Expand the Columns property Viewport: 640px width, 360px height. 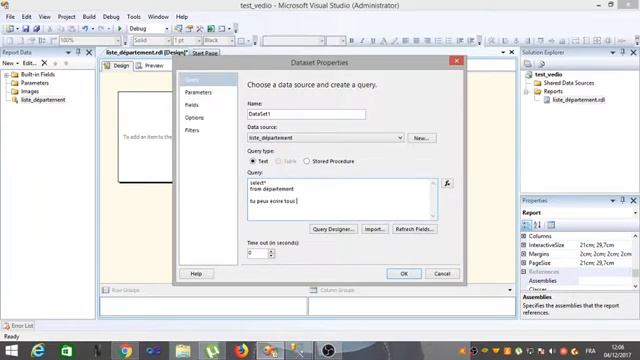(x=524, y=236)
